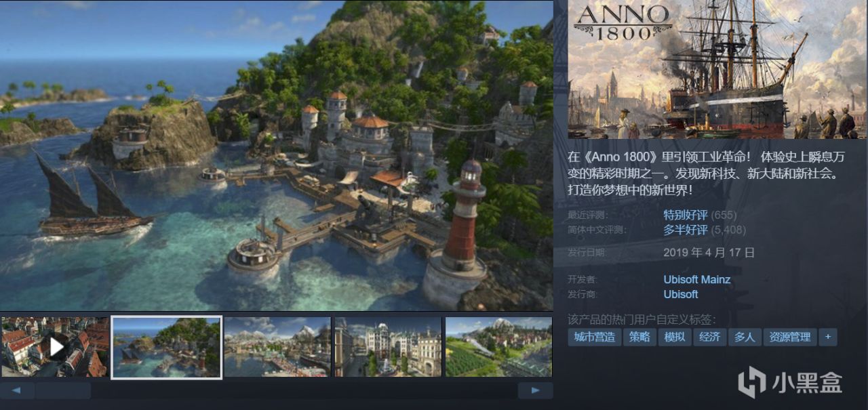
Task: Click the 最近评测 label
Action: (587, 215)
